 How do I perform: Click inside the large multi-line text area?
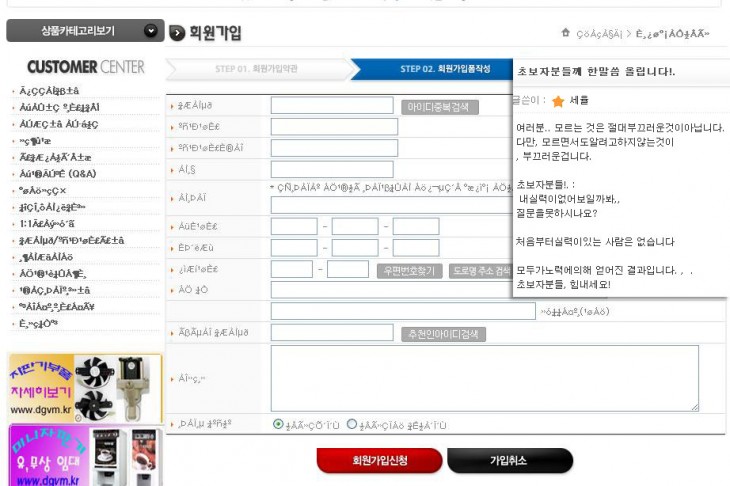485,378
